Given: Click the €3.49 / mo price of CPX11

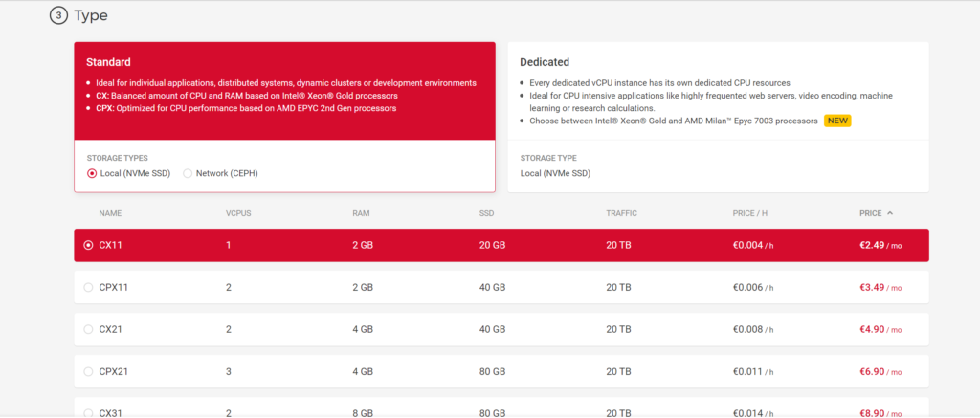Looking at the screenshot, I should [880, 287].
